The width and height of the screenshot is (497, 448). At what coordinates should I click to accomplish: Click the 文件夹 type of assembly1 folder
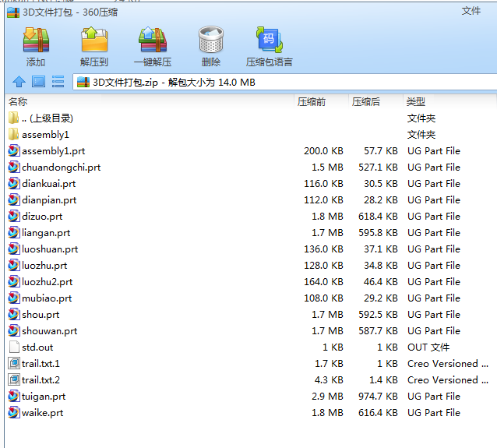pos(421,135)
